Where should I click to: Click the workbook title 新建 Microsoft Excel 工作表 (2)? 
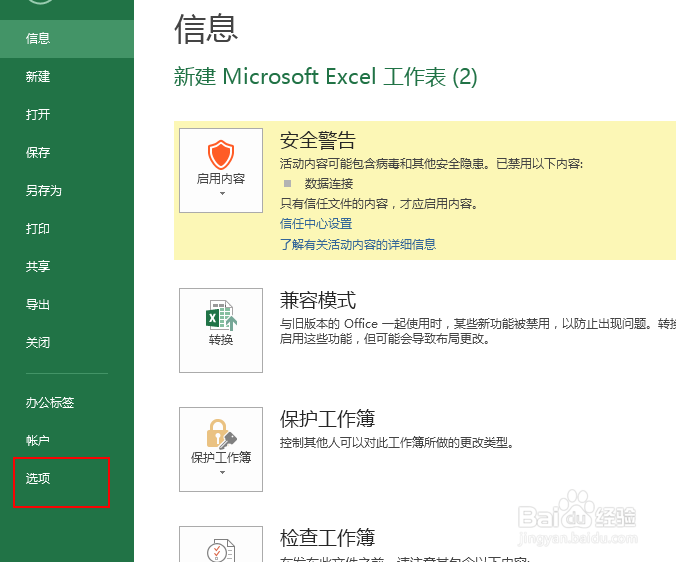pos(325,77)
